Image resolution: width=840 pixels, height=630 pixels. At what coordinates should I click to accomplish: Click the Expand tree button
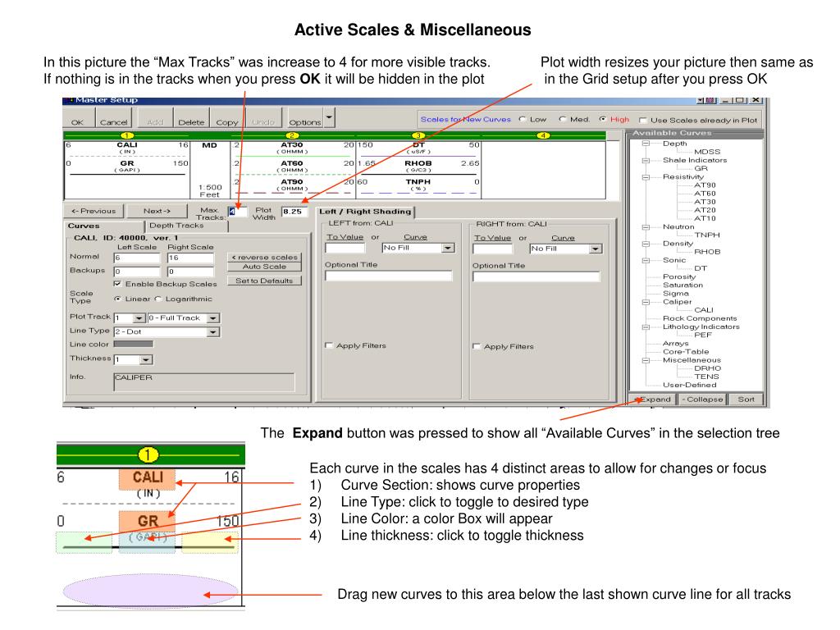(x=652, y=399)
